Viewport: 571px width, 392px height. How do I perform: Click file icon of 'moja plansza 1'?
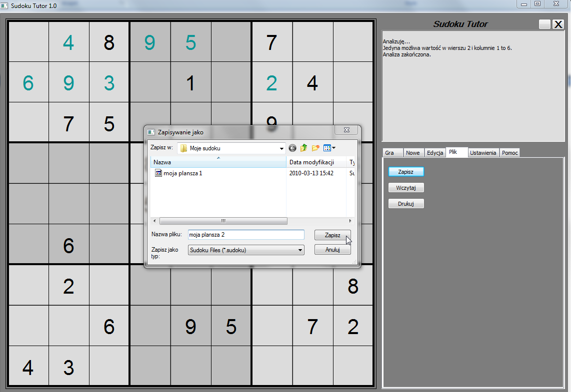[x=158, y=173]
